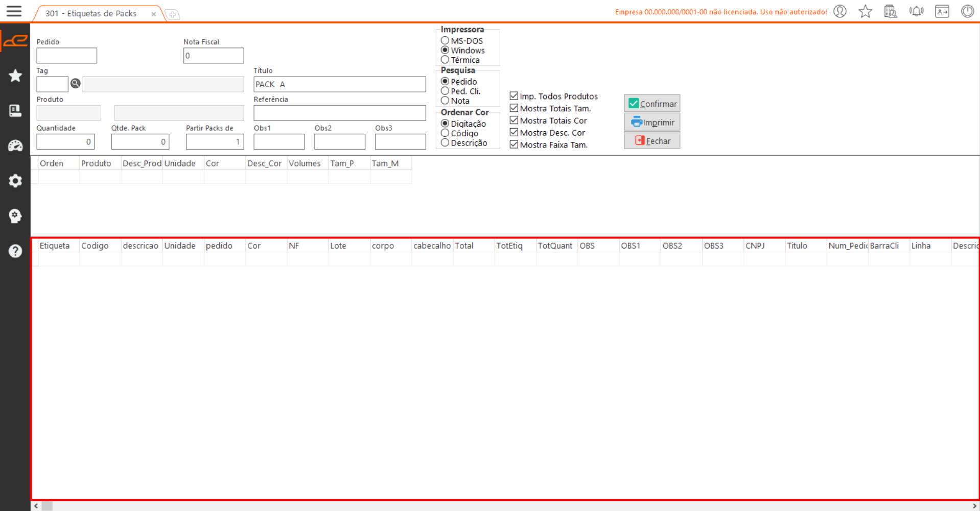Select the Térmica printer option
Image resolution: width=980 pixels, height=511 pixels.
[x=445, y=60]
